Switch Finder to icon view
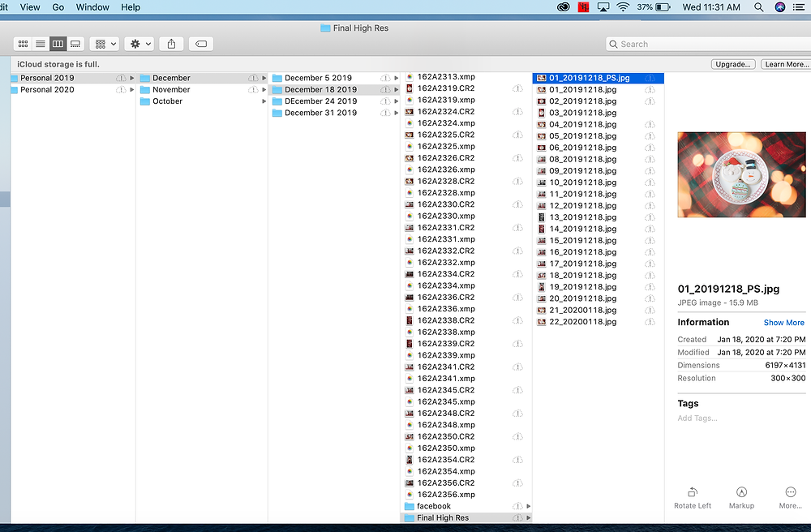811x532 pixels. coord(23,44)
